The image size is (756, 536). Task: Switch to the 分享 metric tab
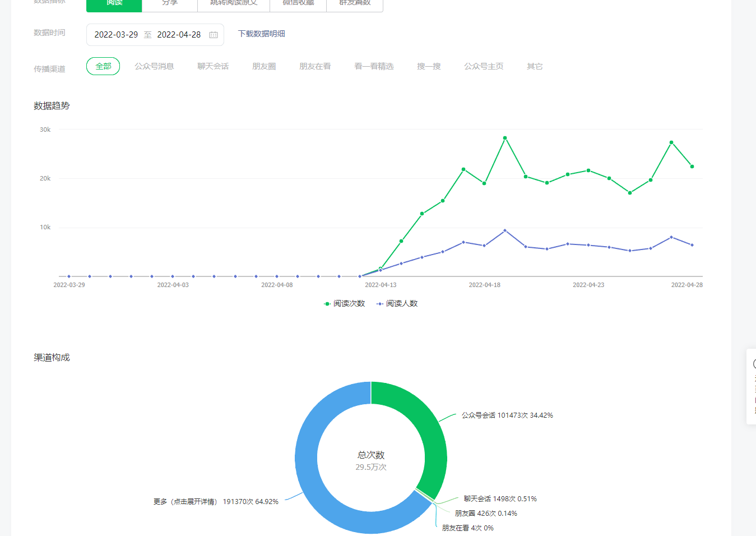[170, 3]
